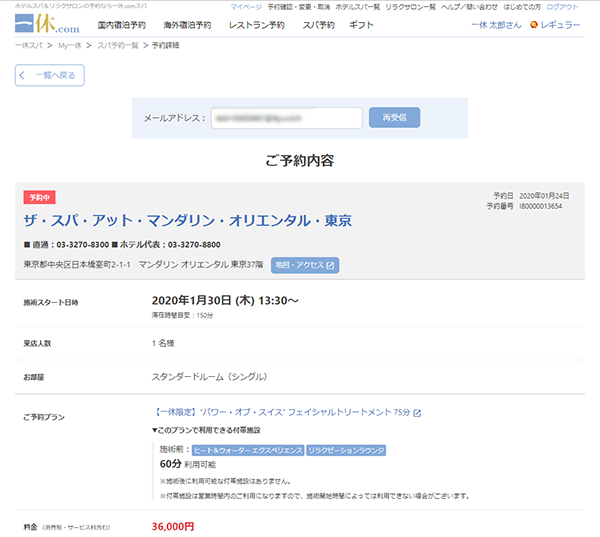600x537 pixels.
Task: Click レギュラー membership status icon
Action: click(534, 25)
